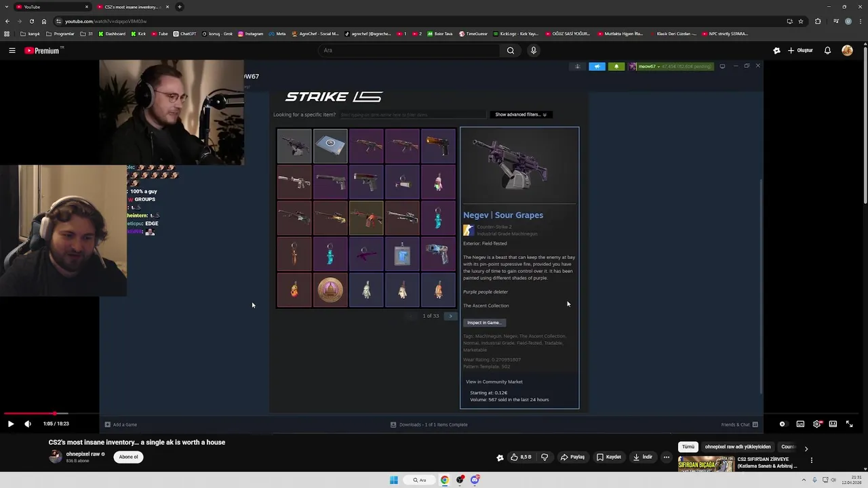The width and height of the screenshot is (868, 488).
Task: Open the tab search dropdown in Chrome
Action: 7,7
